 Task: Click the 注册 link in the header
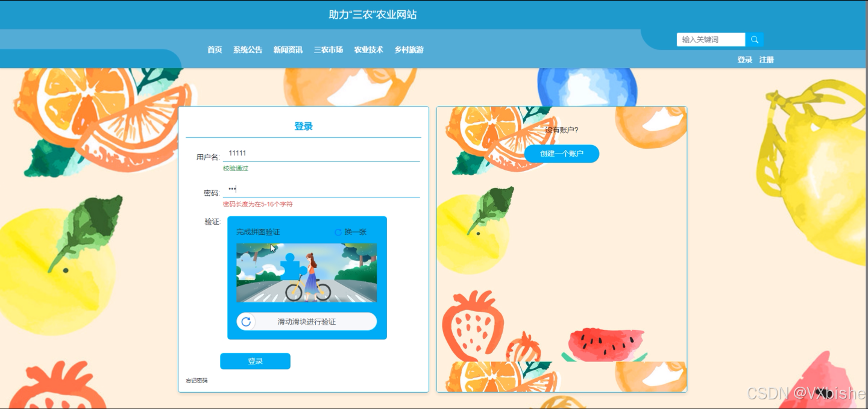[x=767, y=60]
